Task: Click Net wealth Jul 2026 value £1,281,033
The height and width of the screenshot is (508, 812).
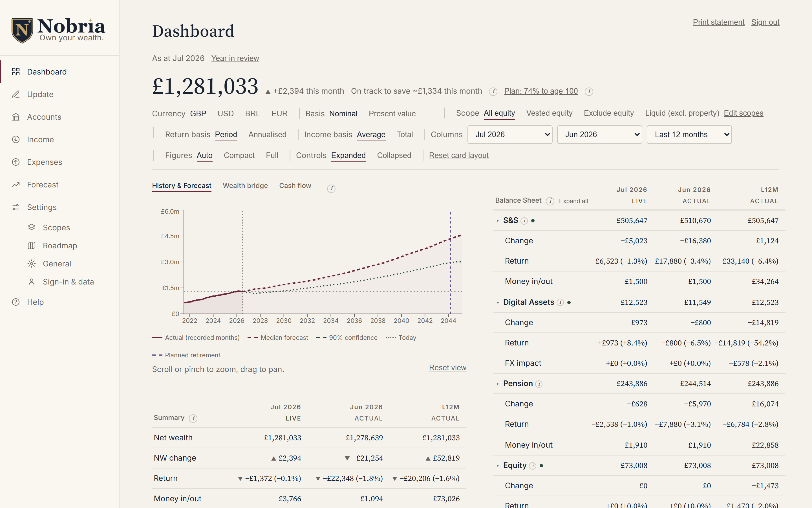Action: pyautogui.click(x=283, y=438)
